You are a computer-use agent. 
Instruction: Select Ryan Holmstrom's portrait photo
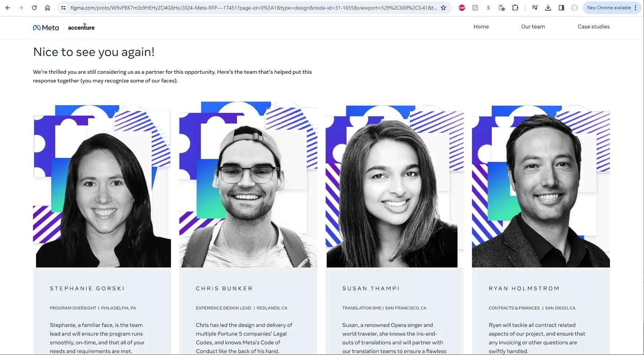click(541, 186)
